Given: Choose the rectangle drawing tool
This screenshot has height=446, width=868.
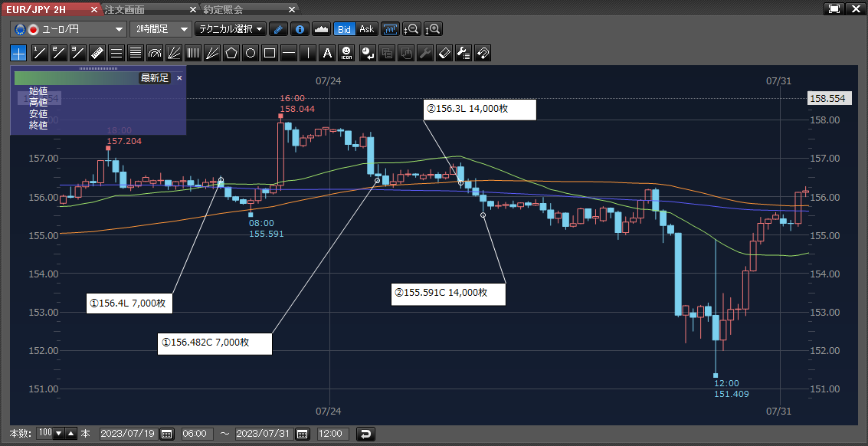Looking at the screenshot, I should (x=270, y=53).
